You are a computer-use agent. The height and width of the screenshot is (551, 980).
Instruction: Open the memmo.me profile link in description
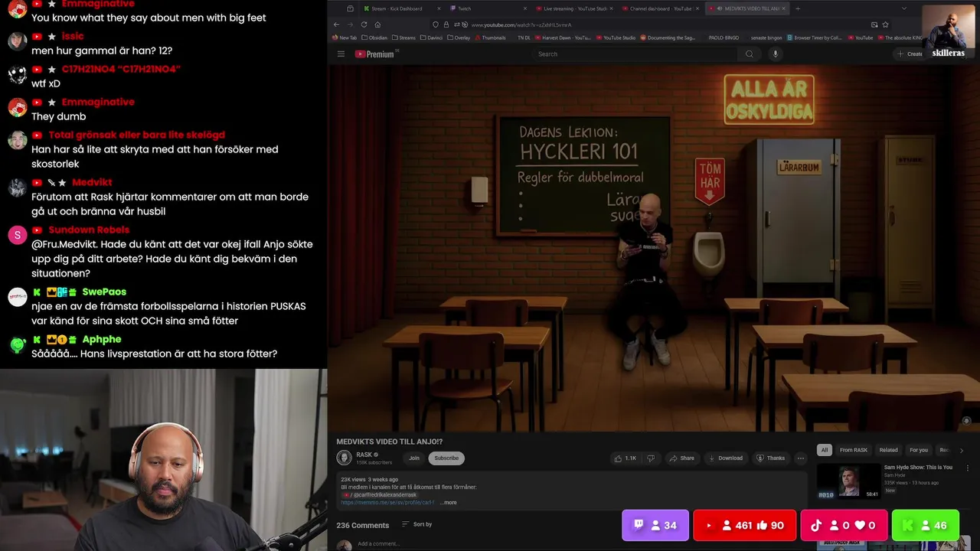tap(387, 503)
